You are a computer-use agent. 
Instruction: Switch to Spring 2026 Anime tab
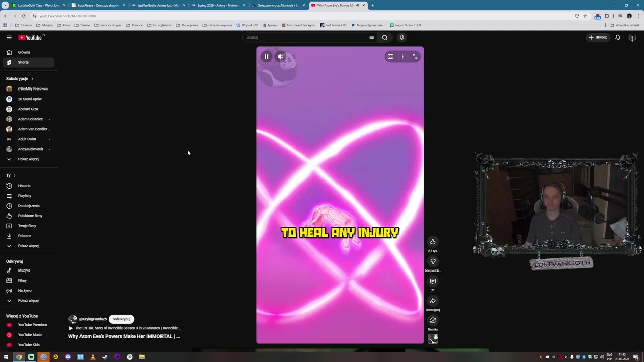click(x=218, y=5)
